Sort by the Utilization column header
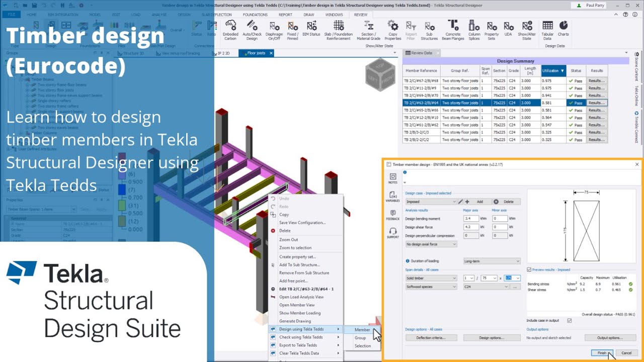Screen dimensions: 644x362 click(553, 71)
